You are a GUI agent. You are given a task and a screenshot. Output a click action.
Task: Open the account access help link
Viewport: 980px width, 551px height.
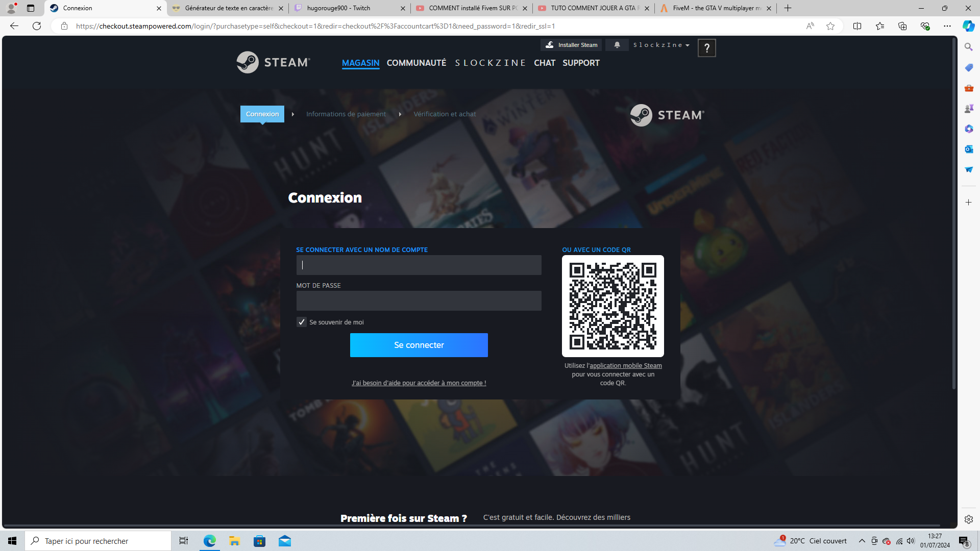tap(419, 383)
